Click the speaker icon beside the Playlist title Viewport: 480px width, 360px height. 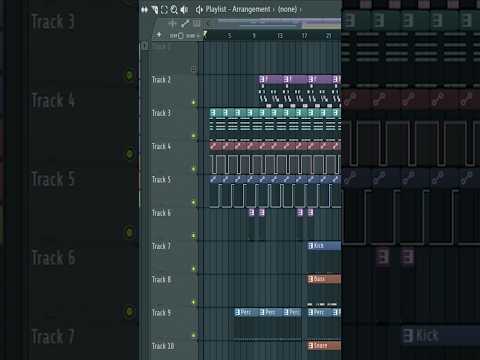199,10
